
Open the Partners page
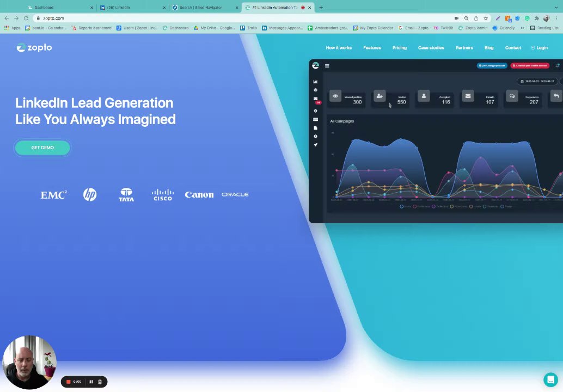pos(464,47)
